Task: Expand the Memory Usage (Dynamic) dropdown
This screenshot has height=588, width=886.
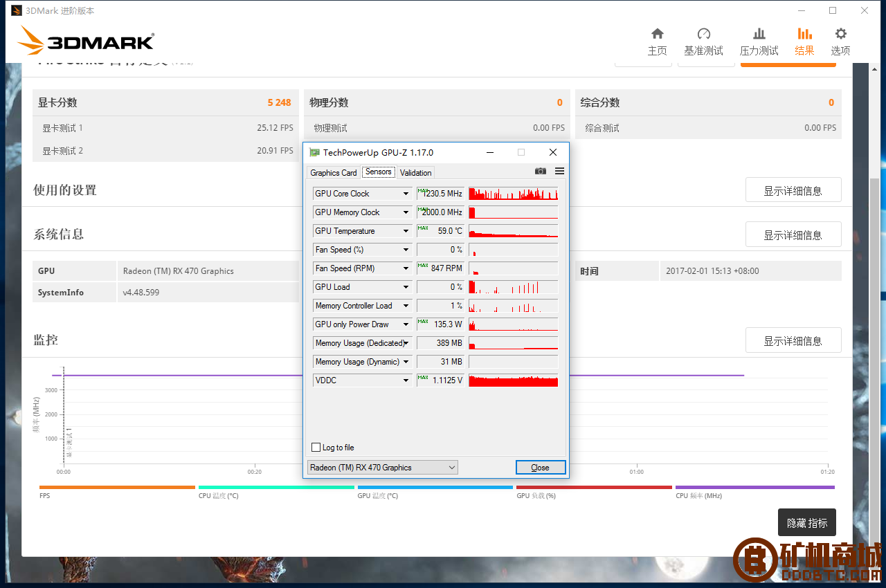Action: [x=406, y=362]
